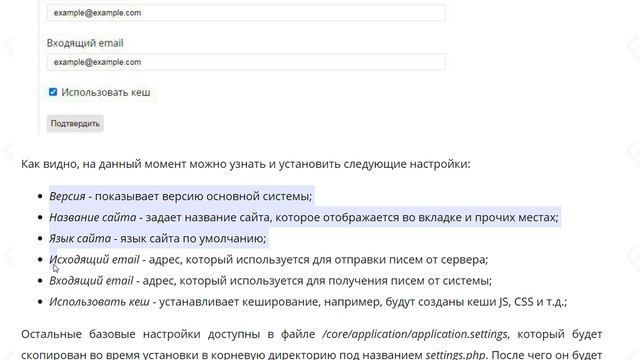Click the sentence starting Как видно, на данный момент
The width and height of the screenshot is (640, 360).
(x=246, y=164)
